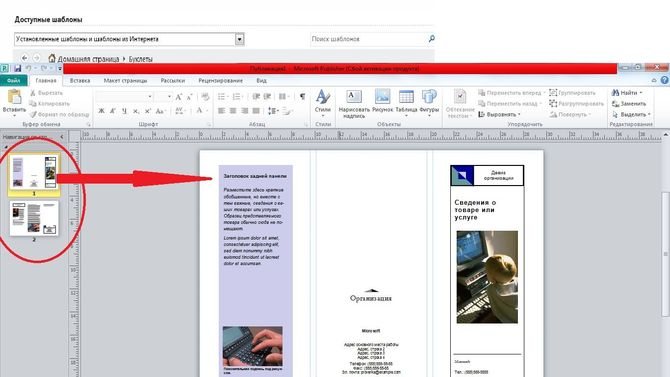Expand the font name dropdown
Image resolution: width=670 pixels, height=377 pixels.
pyautogui.click(x=150, y=97)
